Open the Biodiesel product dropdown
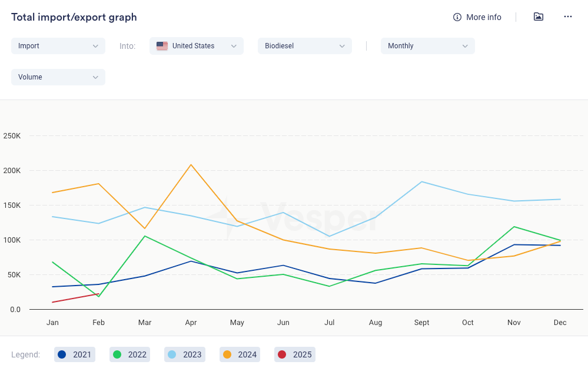Viewport: 588px width, 368px height. [304, 46]
